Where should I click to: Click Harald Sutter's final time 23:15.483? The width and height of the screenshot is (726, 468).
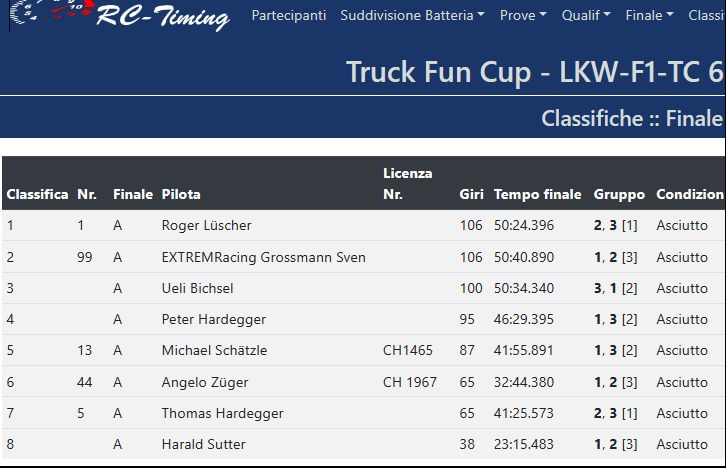pos(523,444)
